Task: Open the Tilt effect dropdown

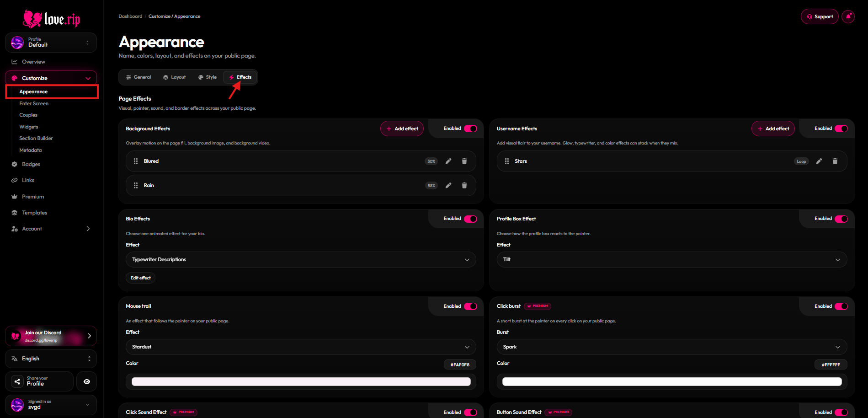Action: pos(671,259)
